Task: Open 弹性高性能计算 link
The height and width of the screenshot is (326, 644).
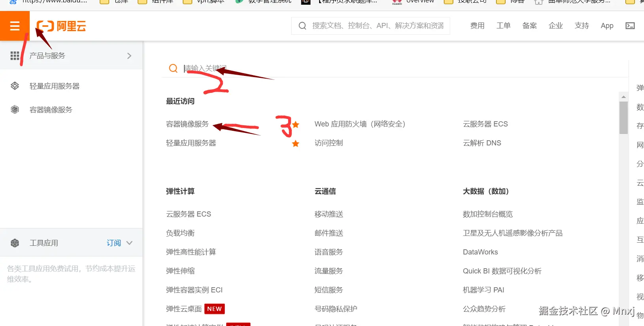Action: (191, 252)
